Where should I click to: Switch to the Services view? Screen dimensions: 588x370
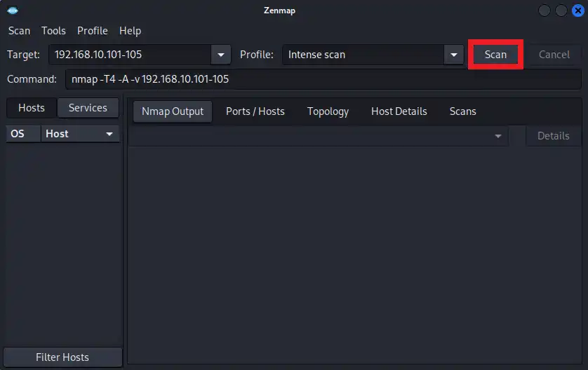(x=88, y=108)
